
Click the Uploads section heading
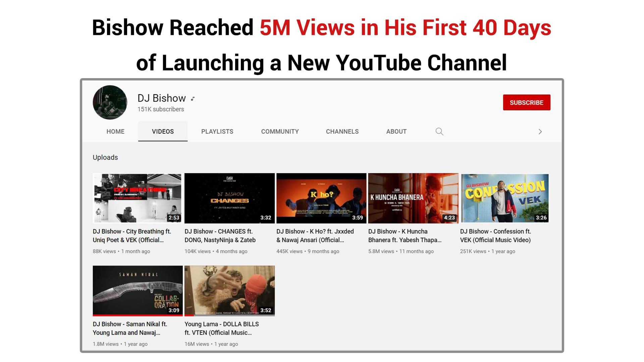tap(105, 158)
